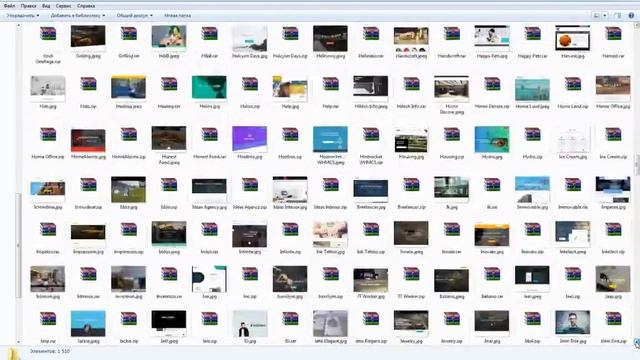Image resolution: width=640 pixels, height=360 pixels.
Task: Select Halcyon Days.jpg thumbnail
Action: pos(250,38)
